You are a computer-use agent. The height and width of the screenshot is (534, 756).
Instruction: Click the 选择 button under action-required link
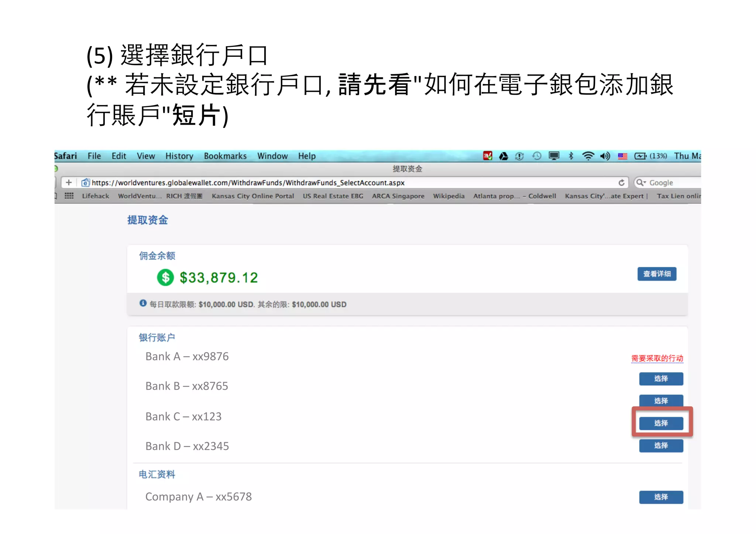click(x=661, y=379)
